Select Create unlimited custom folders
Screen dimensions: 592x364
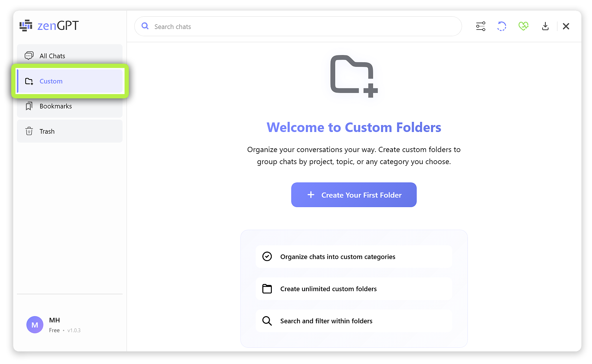click(328, 289)
